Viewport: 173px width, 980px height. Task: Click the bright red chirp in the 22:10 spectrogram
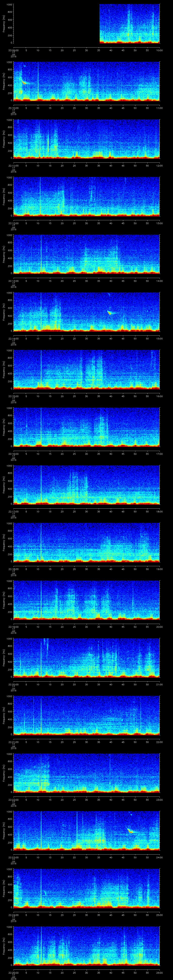point(24,82)
